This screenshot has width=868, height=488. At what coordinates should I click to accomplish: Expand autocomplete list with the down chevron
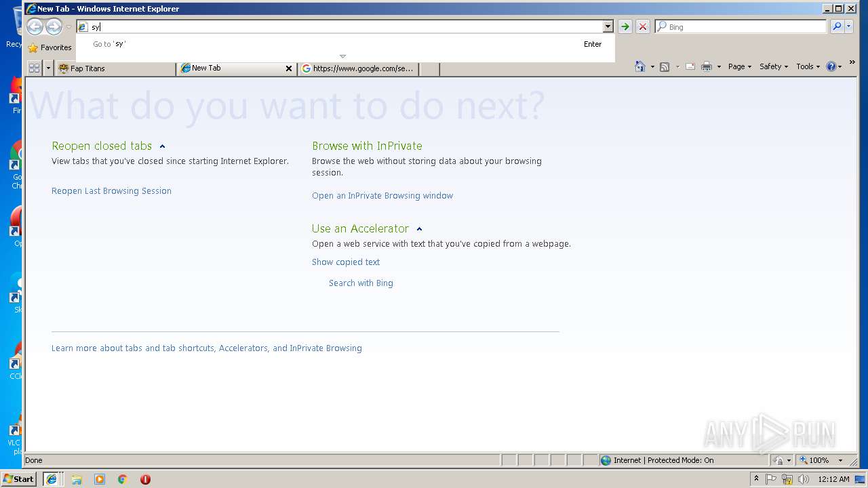coord(342,56)
